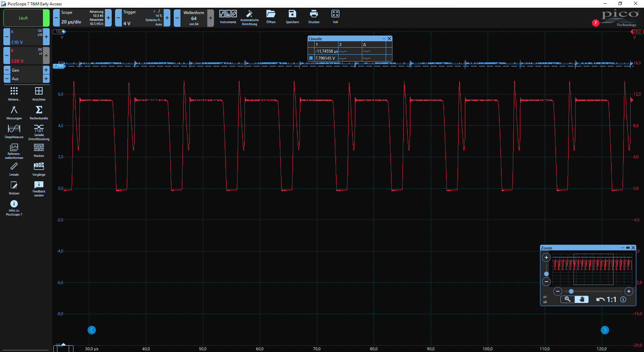Open the Notizen notes tool

(14, 188)
